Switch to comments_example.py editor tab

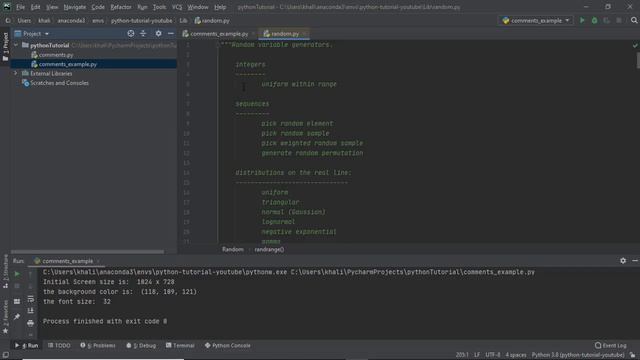click(218, 33)
